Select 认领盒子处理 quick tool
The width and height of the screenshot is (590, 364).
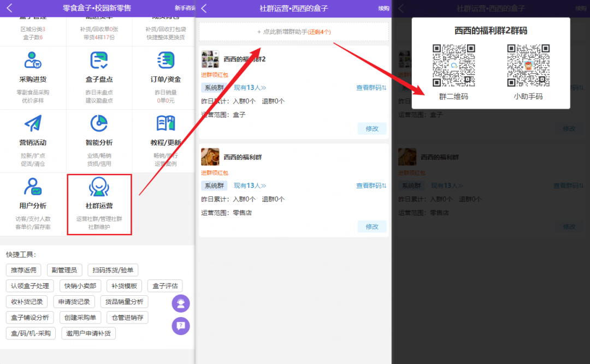click(30, 286)
